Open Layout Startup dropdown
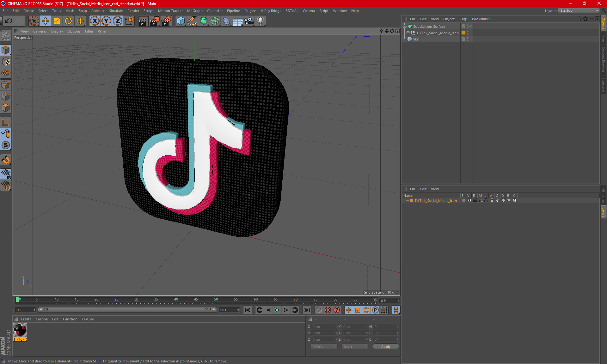The height and width of the screenshot is (364, 607). point(579,10)
